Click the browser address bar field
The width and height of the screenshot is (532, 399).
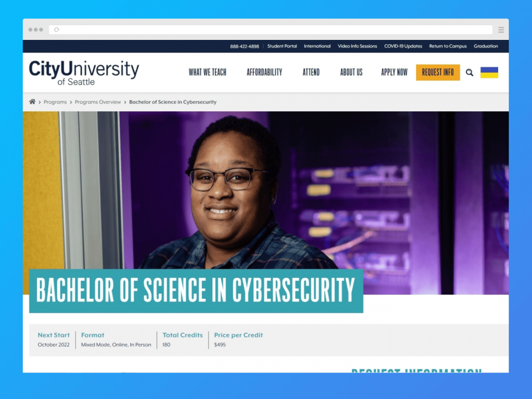coord(270,30)
